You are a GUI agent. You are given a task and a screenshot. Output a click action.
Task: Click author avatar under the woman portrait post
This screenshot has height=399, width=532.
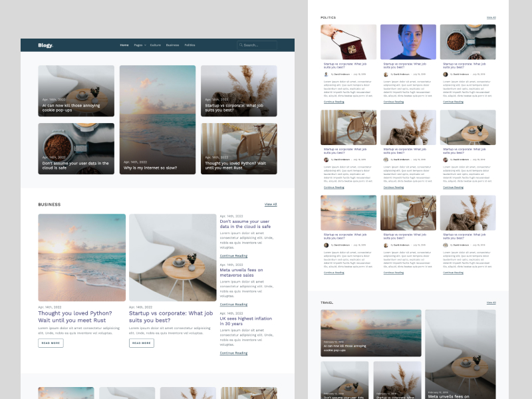point(386,74)
